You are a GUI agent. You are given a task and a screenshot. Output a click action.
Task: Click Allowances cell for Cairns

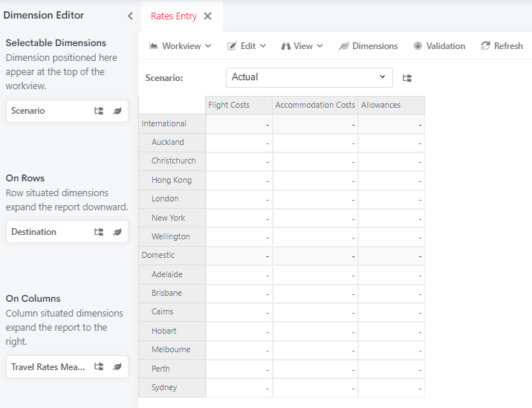[391, 312]
